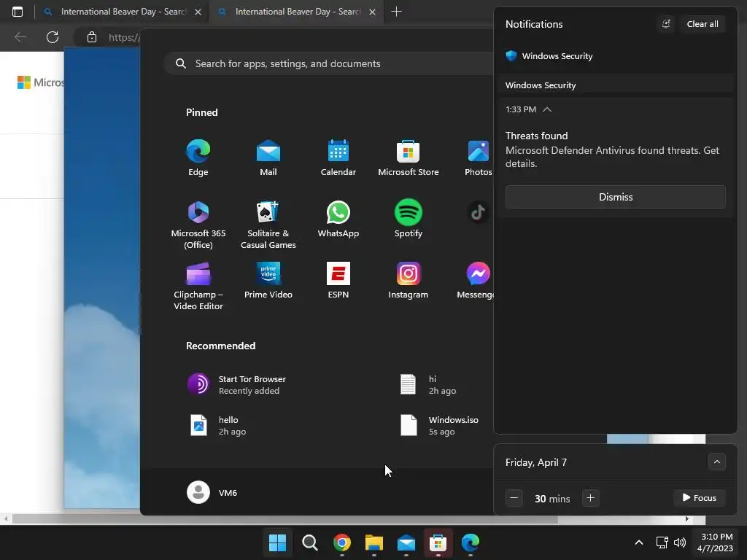Open the TikTok pinned app
This screenshot has height=560, width=747.
pyautogui.click(x=479, y=213)
